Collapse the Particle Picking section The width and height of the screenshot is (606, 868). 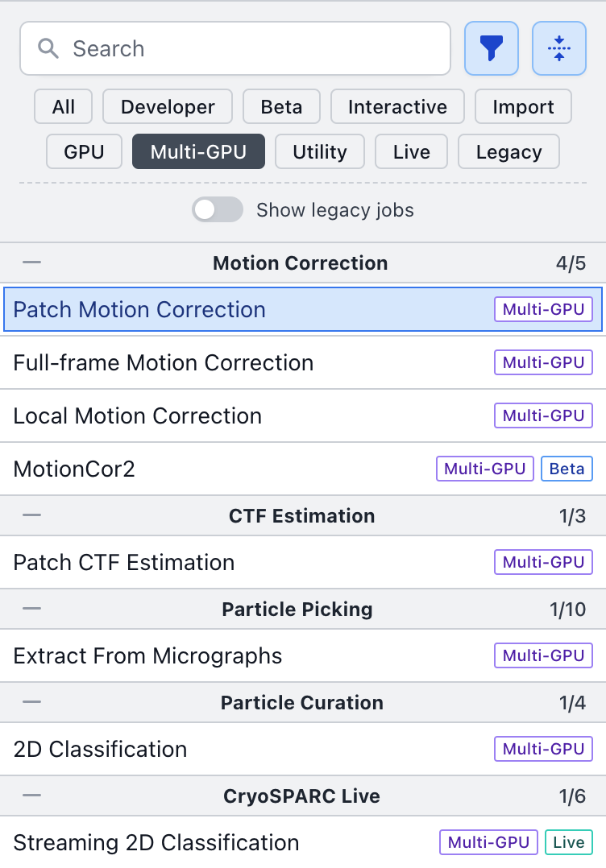click(32, 609)
